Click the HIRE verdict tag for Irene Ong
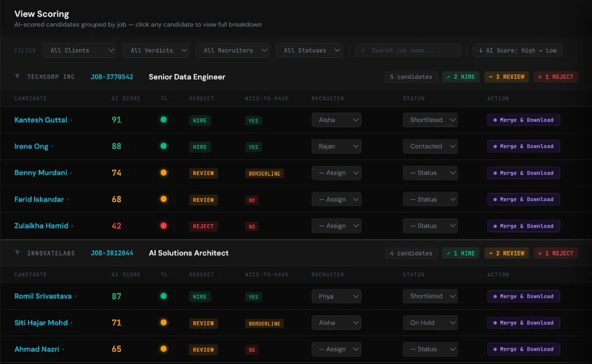This screenshot has height=364, width=592. click(x=199, y=147)
